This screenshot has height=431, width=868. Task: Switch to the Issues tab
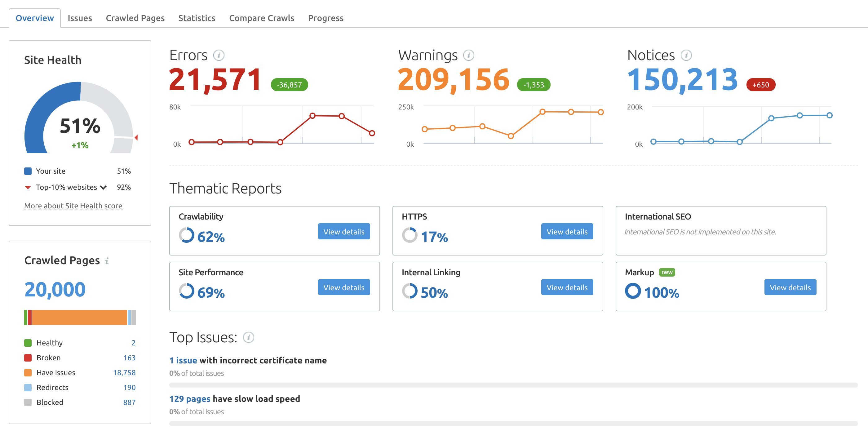click(x=80, y=18)
